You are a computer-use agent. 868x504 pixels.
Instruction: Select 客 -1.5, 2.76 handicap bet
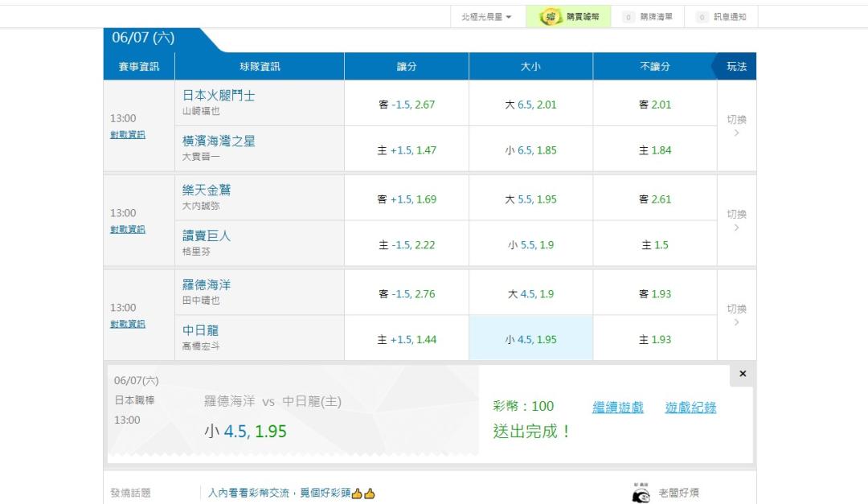point(407,293)
